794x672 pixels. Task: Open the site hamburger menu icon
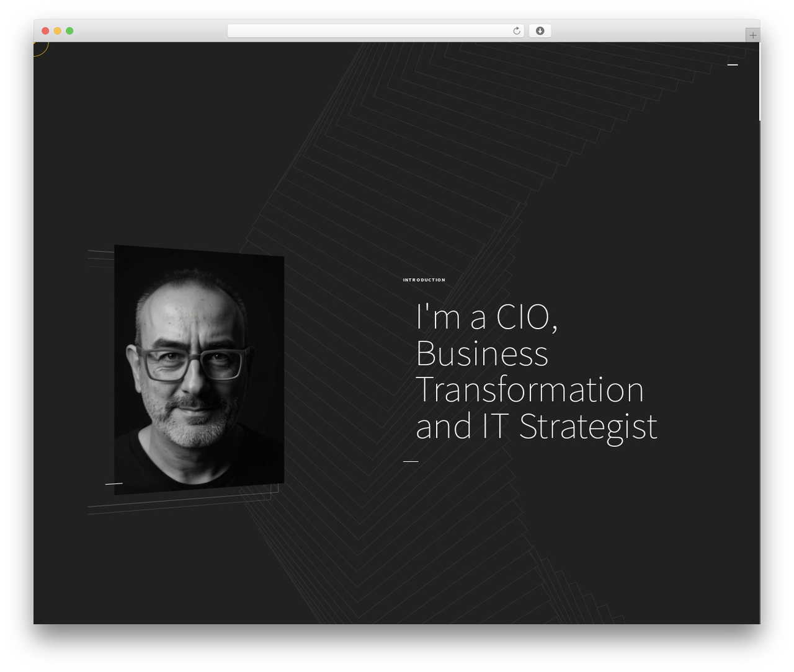733,64
